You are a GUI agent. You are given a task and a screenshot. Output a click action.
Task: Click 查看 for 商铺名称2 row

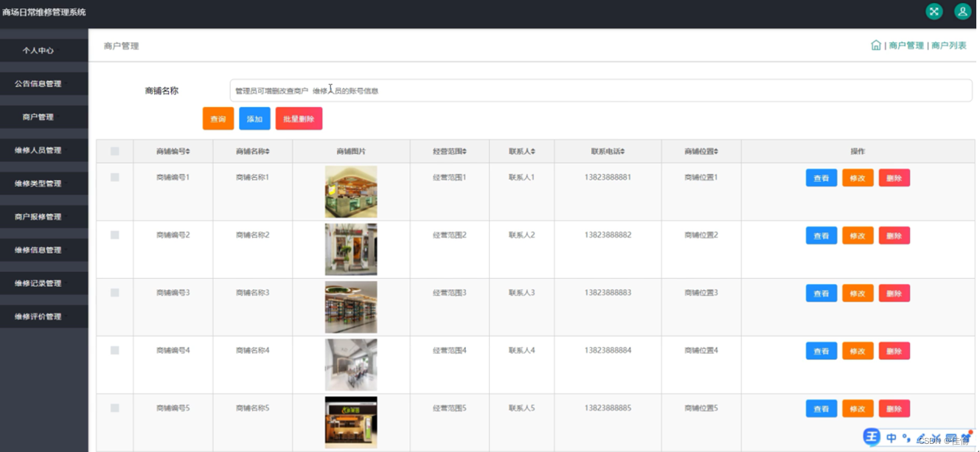pos(821,236)
